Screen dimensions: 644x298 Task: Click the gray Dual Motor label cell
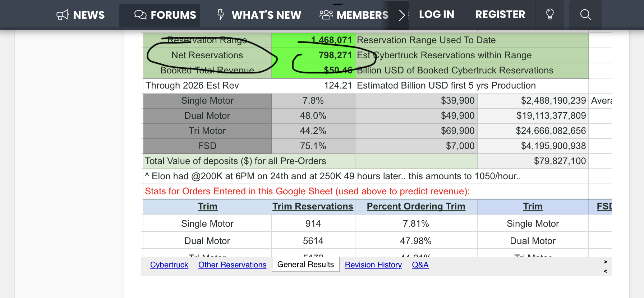tap(207, 116)
